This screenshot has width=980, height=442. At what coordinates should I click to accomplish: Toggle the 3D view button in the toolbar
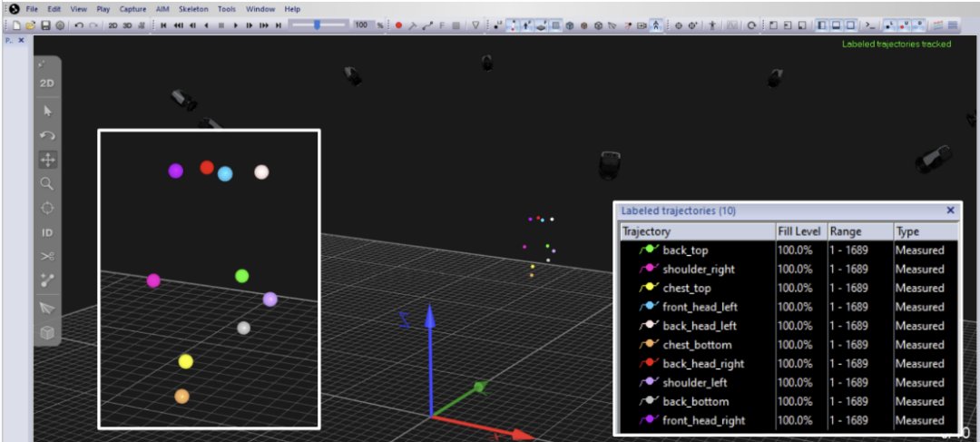[x=128, y=25]
